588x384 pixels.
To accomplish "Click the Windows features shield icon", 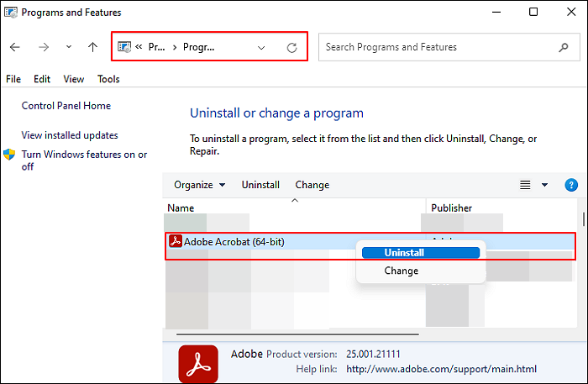I will 9,155.
